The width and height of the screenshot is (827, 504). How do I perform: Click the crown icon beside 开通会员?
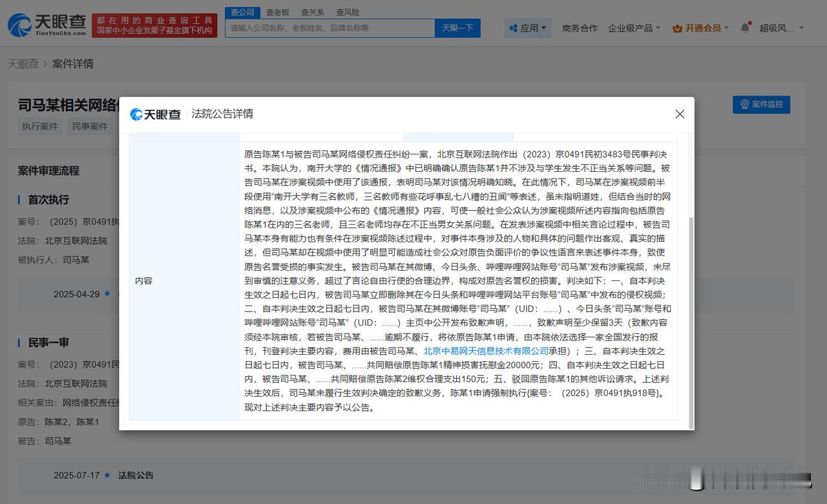coord(677,28)
